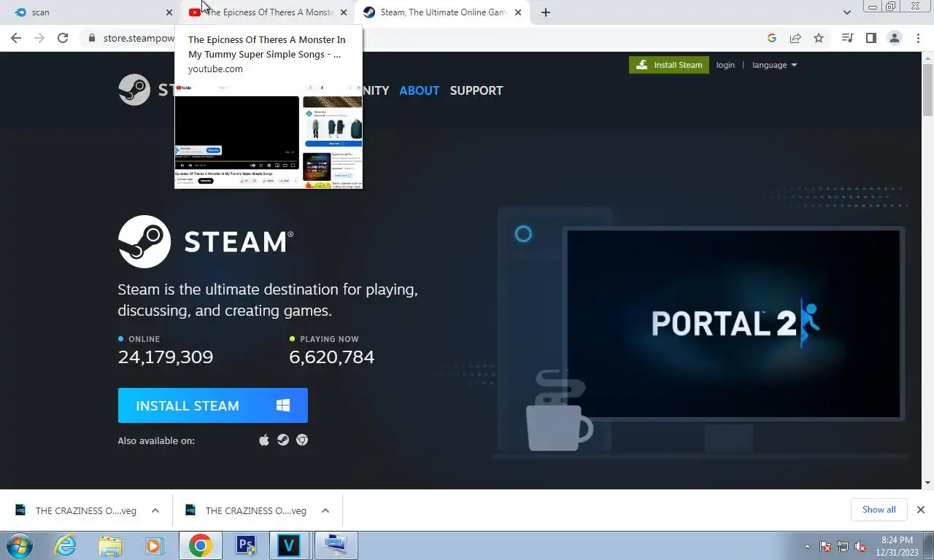Image resolution: width=934 pixels, height=560 pixels.
Task: Close the YouTube Epicness tab
Action: click(344, 12)
